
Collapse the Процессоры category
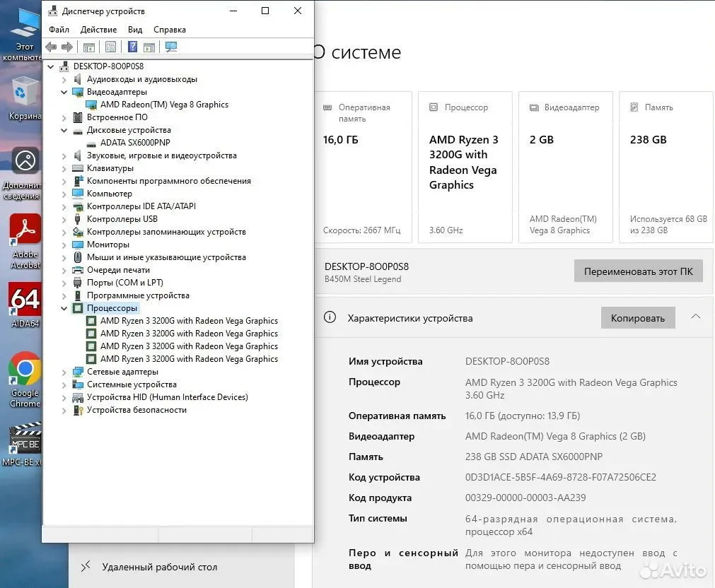[x=64, y=309]
